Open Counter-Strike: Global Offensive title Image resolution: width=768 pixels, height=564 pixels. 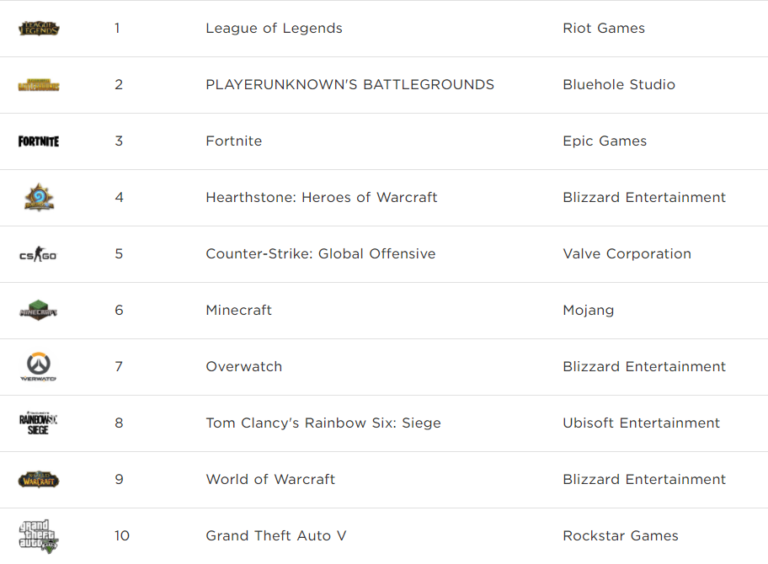click(321, 254)
